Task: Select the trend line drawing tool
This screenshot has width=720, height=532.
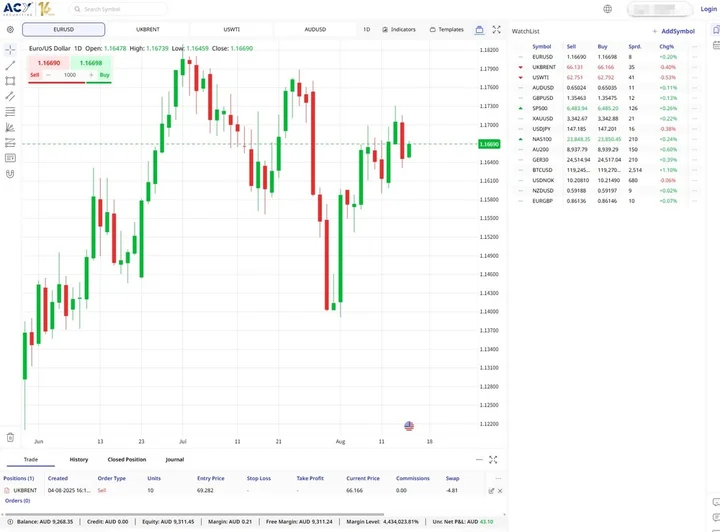Action: click(10, 65)
